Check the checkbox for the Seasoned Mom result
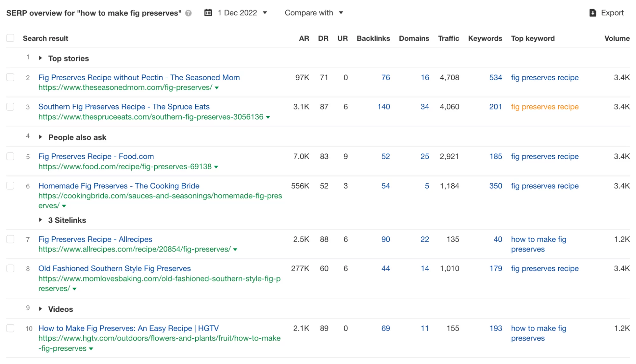The height and width of the screenshot is (364, 636). tap(10, 77)
